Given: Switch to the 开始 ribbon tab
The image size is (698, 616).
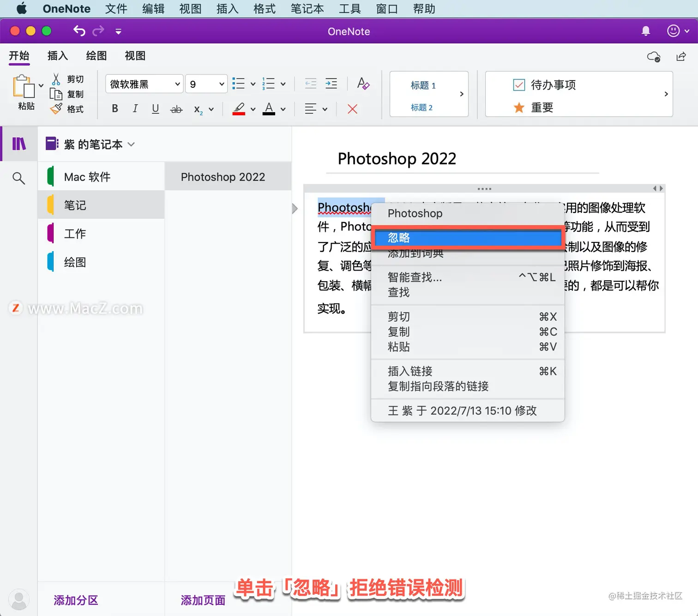Looking at the screenshot, I should point(19,56).
